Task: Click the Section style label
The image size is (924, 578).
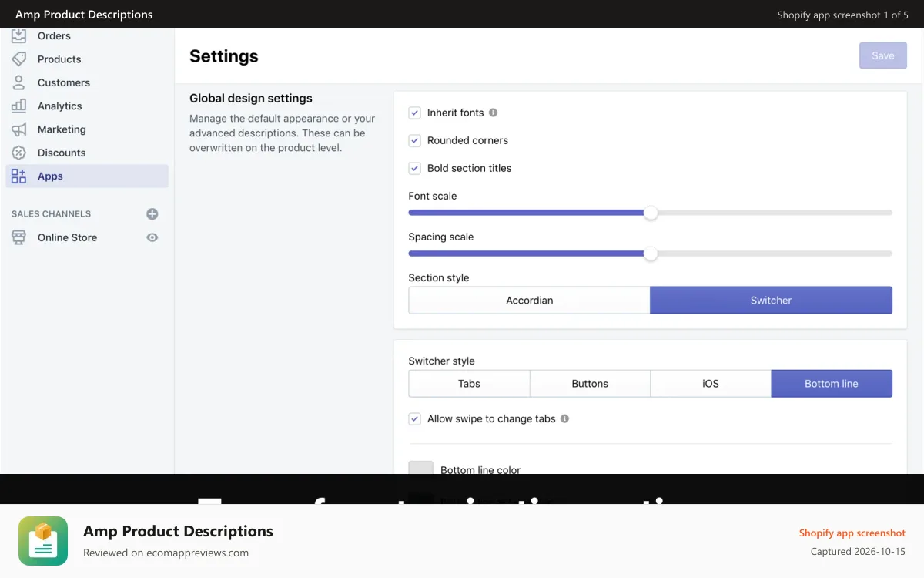Action: (x=439, y=277)
